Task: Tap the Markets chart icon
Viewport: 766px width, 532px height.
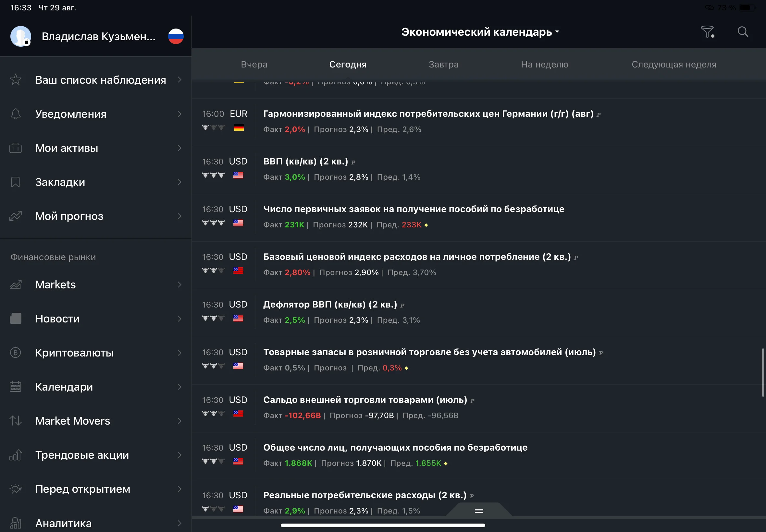Action: [15, 284]
